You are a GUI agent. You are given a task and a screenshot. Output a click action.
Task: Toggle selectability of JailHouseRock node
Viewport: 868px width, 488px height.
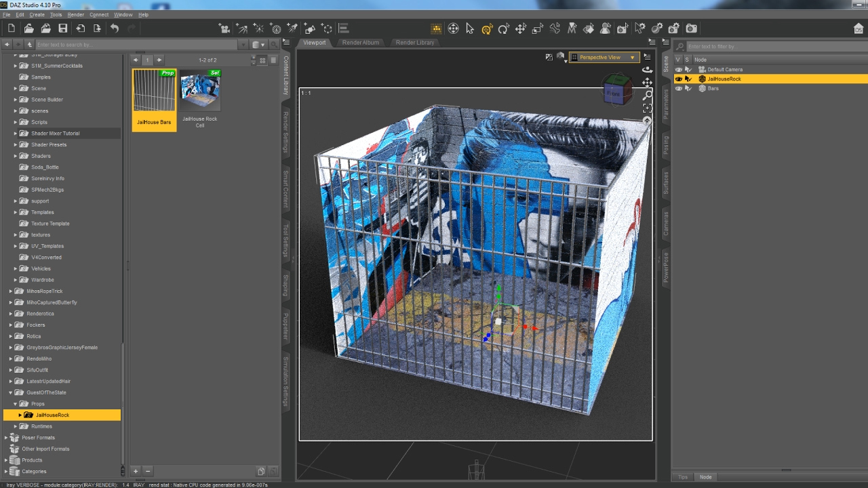(x=688, y=79)
